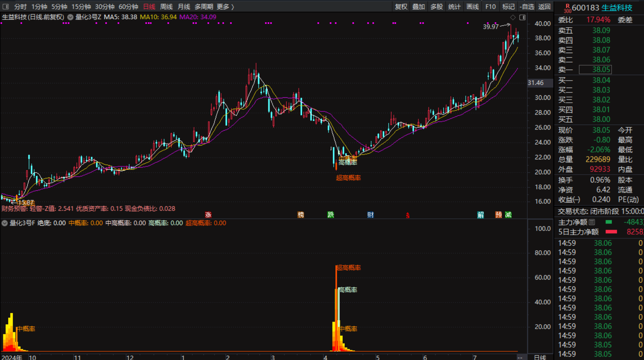644x360 pixels.
Task: Toggle the left sidebar panel icon
Action: click(6, 7)
